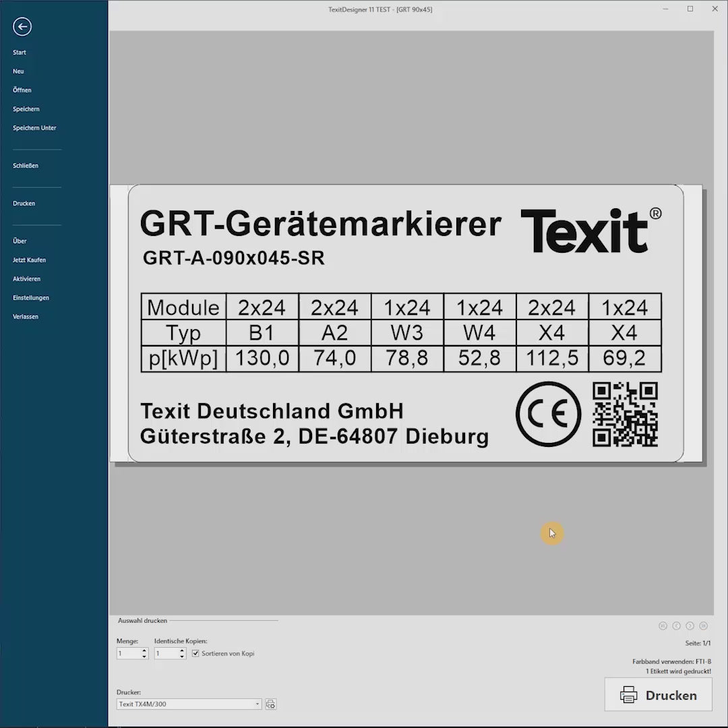Click table cell 69,2
The width and height of the screenshot is (728, 728).
click(624, 358)
